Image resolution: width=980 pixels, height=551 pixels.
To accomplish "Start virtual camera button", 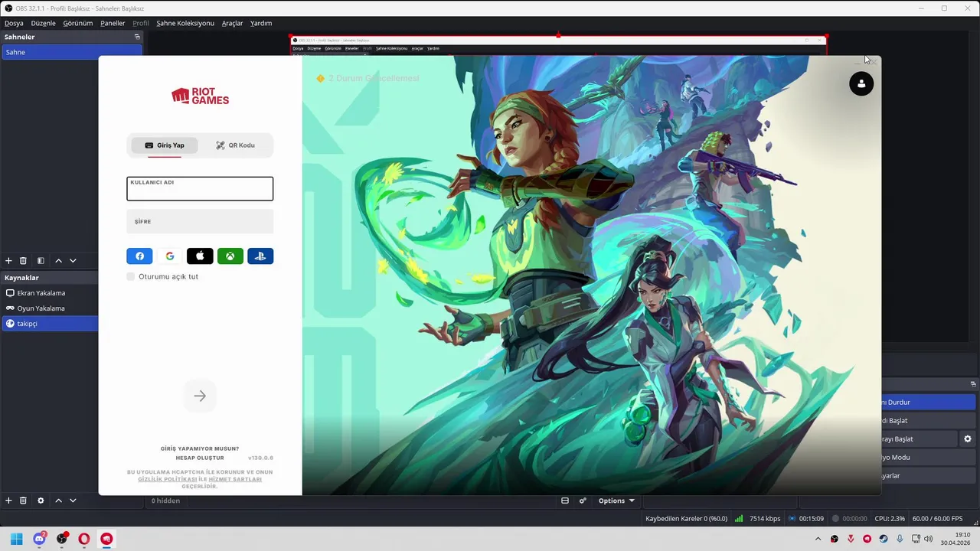I will (919, 439).
